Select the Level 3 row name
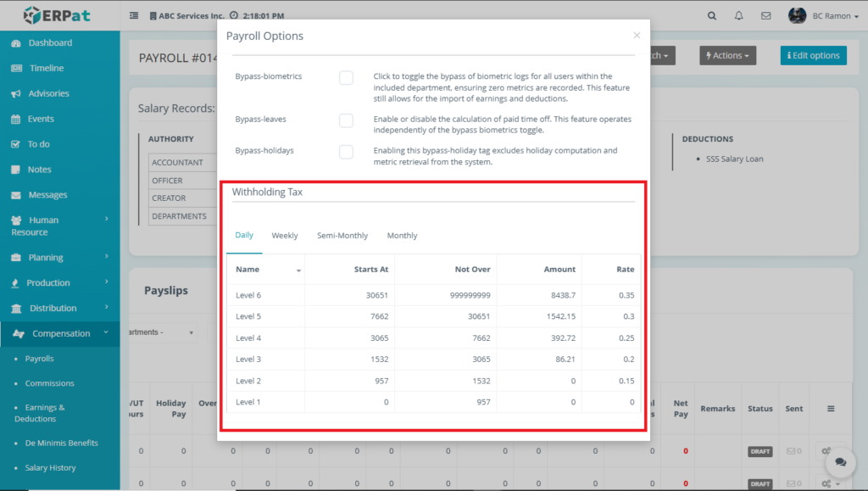Screen dimensions: 868x491 tap(248, 360)
